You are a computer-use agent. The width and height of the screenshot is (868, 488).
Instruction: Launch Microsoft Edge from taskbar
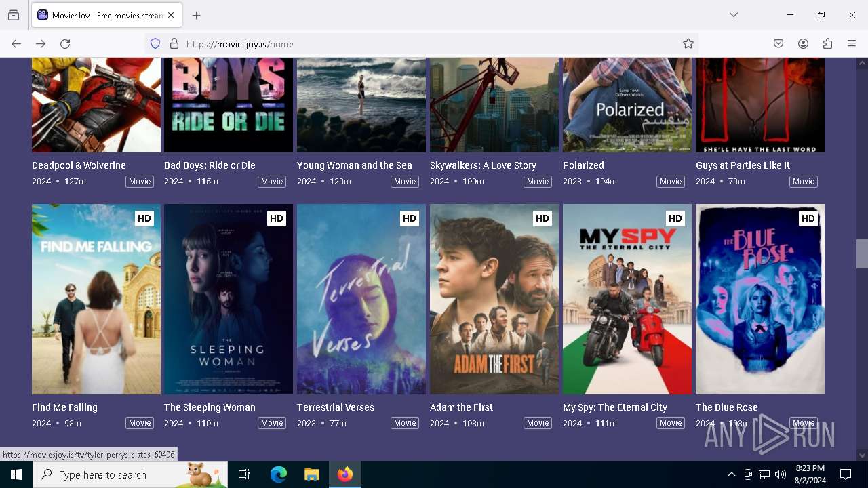(x=279, y=474)
